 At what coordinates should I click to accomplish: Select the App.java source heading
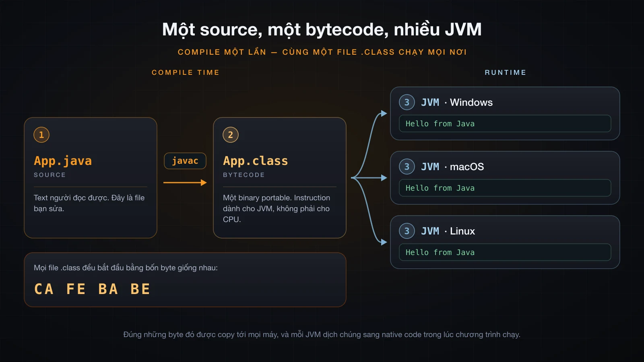tap(63, 161)
